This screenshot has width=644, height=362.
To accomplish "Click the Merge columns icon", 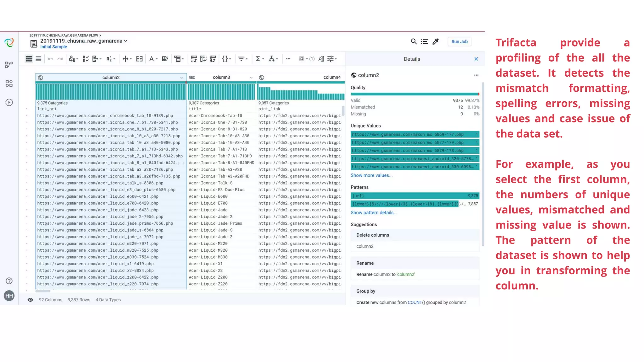I will [139, 59].
